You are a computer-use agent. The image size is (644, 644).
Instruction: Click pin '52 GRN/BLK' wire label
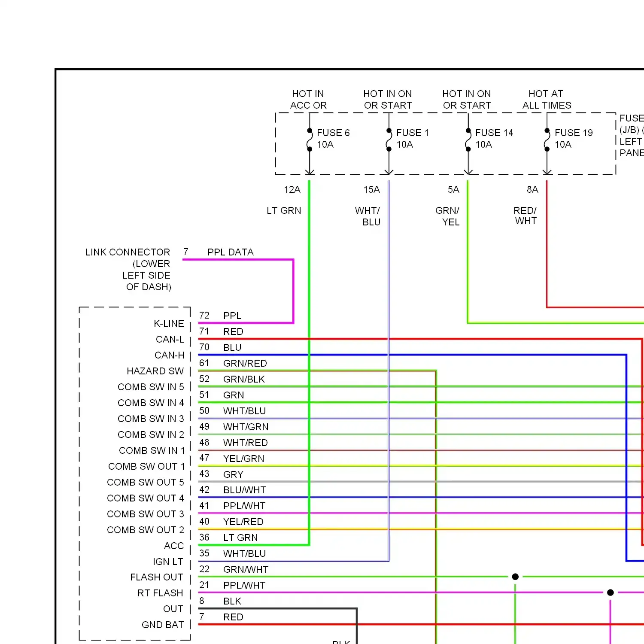click(232, 379)
